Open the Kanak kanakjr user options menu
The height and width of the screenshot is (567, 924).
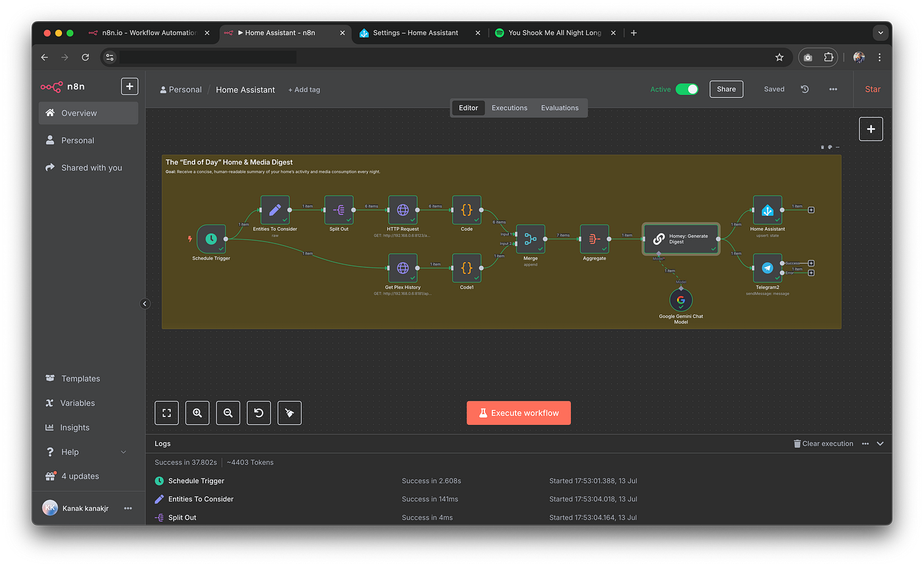coord(128,508)
